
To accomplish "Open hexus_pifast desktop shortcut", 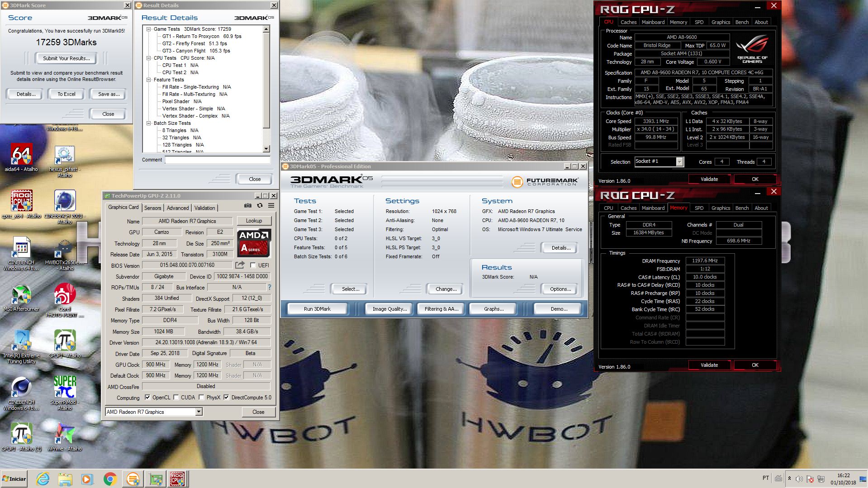I will [65, 161].
